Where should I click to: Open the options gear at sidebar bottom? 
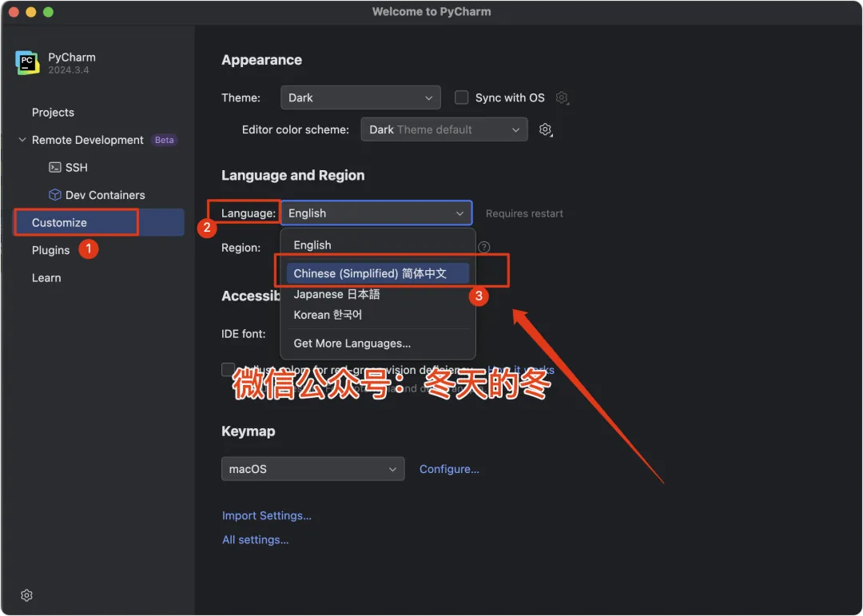pos(26,595)
